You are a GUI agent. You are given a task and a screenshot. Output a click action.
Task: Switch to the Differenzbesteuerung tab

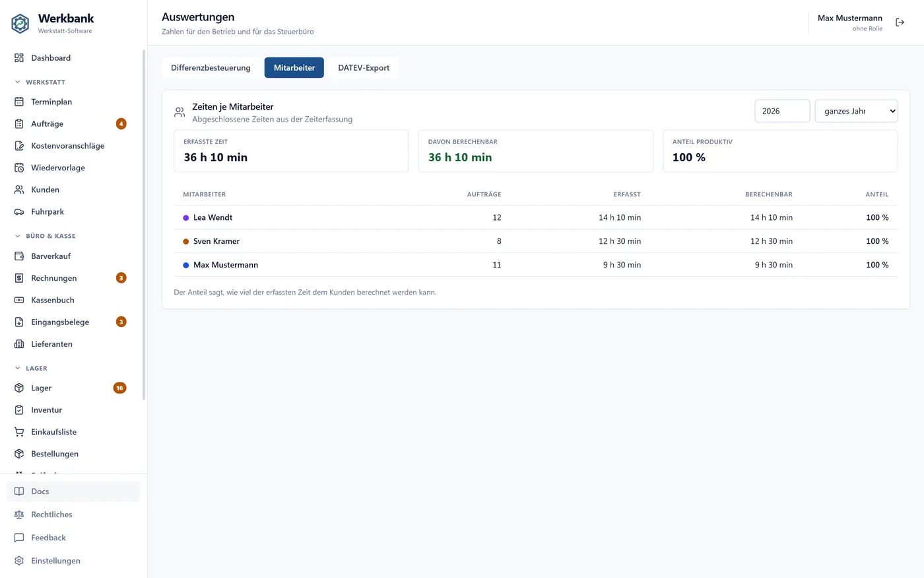tap(211, 67)
